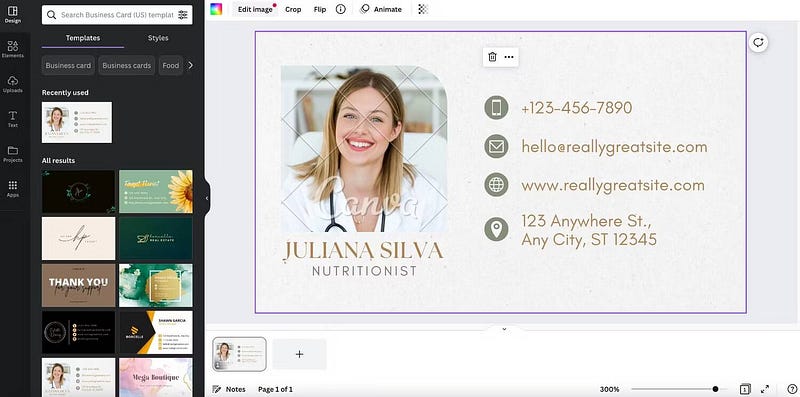Viewport: 800px width, 397px height.
Task: Open the Uploads panel
Action: pyautogui.click(x=13, y=84)
